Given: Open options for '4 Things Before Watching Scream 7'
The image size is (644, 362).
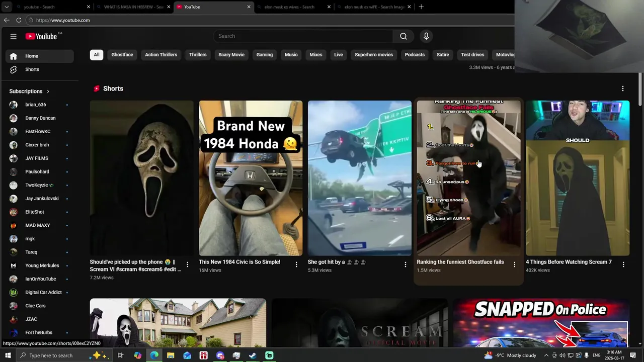Looking at the screenshot, I should tap(623, 264).
